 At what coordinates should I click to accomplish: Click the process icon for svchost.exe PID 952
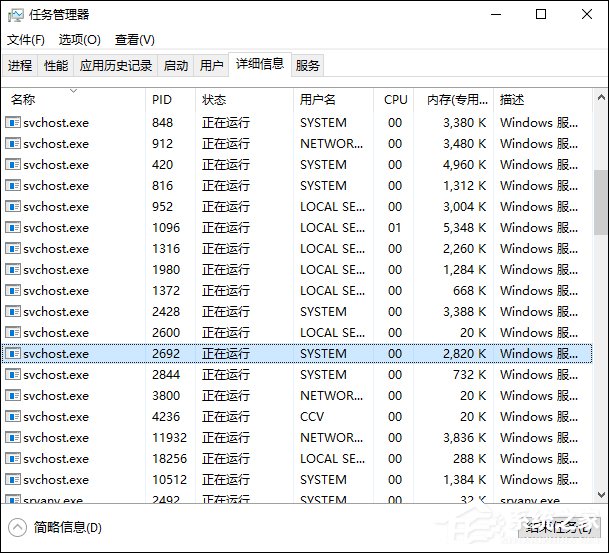click(13, 207)
